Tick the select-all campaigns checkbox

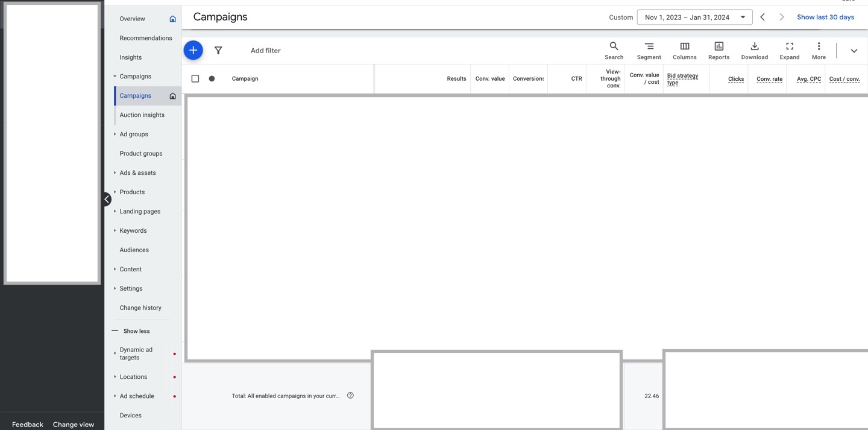point(195,78)
